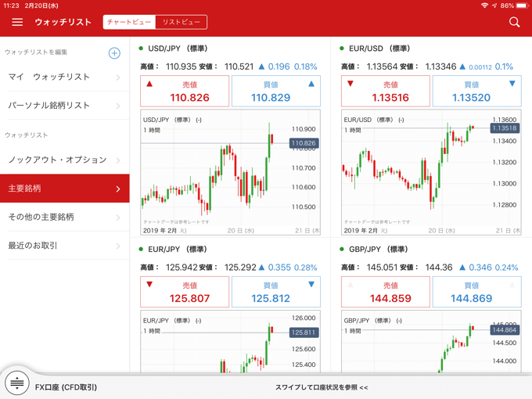Select ノックアウト・オプション list

point(65,160)
